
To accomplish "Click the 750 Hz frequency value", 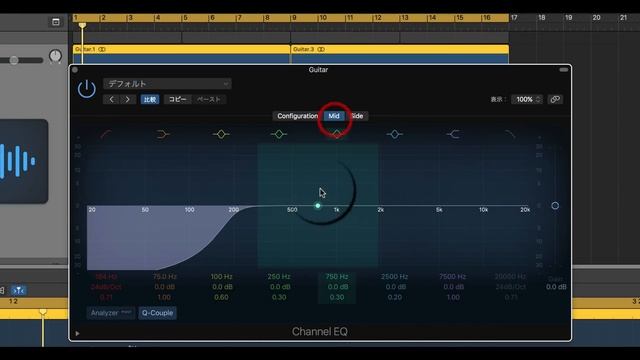I will pyautogui.click(x=337, y=277).
